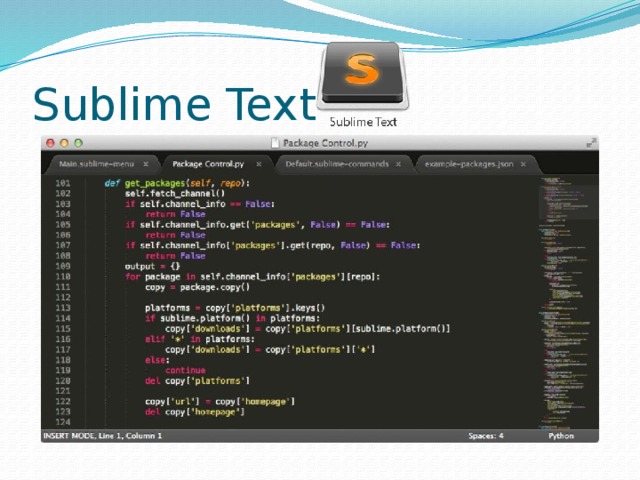Switch to example-packages.json tab

coord(469,164)
